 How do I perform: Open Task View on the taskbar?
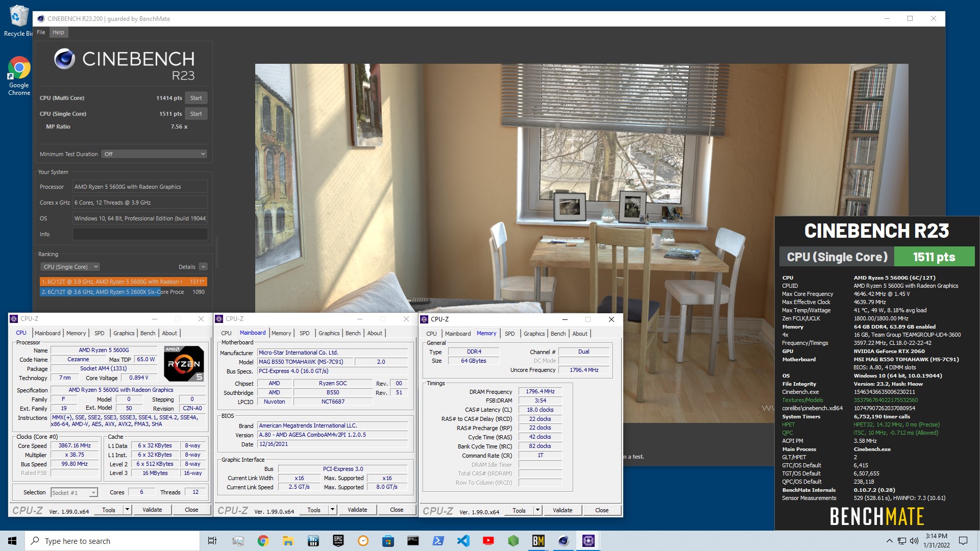coord(212,541)
